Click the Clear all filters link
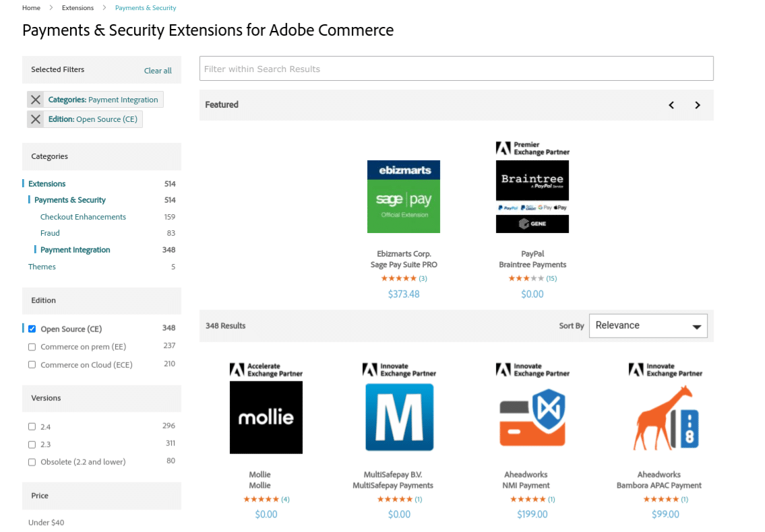 158,71
